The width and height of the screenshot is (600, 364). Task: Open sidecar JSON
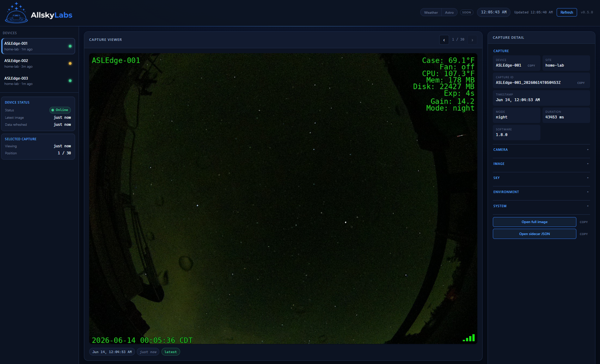(534, 234)
